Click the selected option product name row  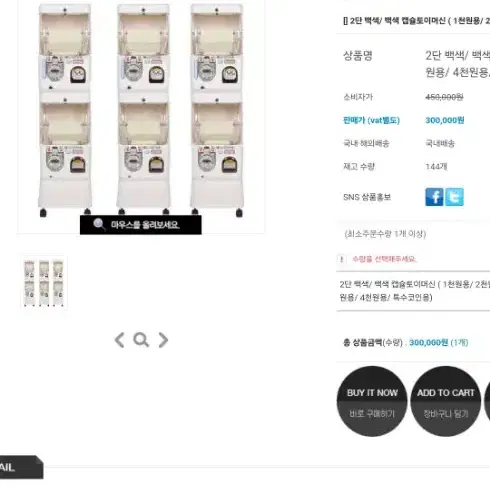point(413,291)
